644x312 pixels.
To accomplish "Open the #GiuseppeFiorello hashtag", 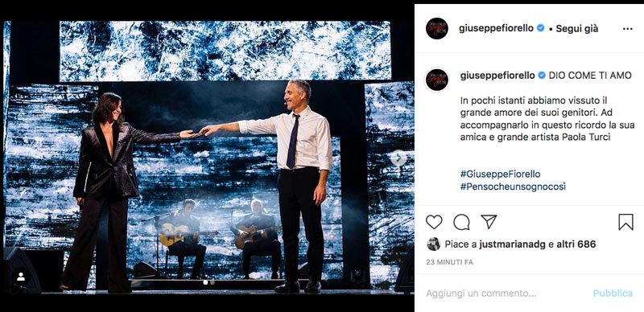I will tap(500, 174).
